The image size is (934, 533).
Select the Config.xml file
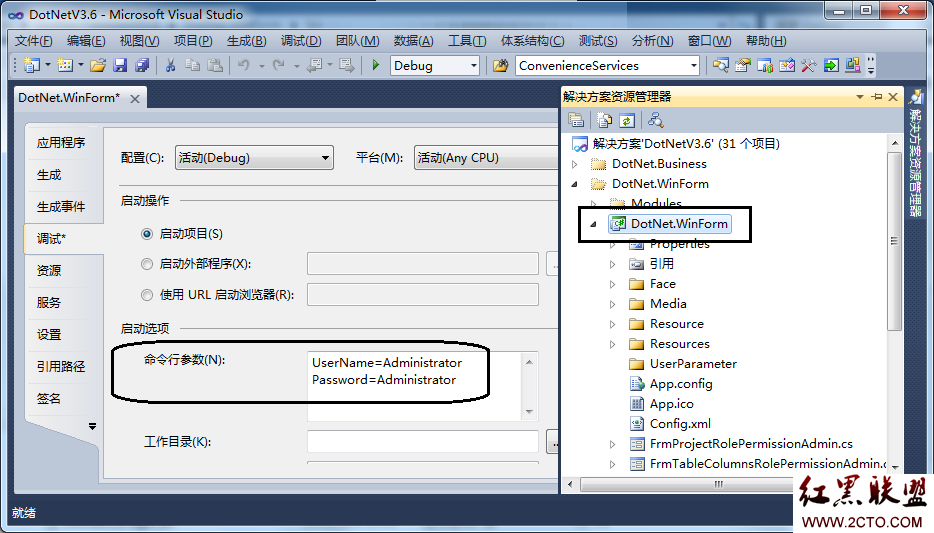click(680, 424)
